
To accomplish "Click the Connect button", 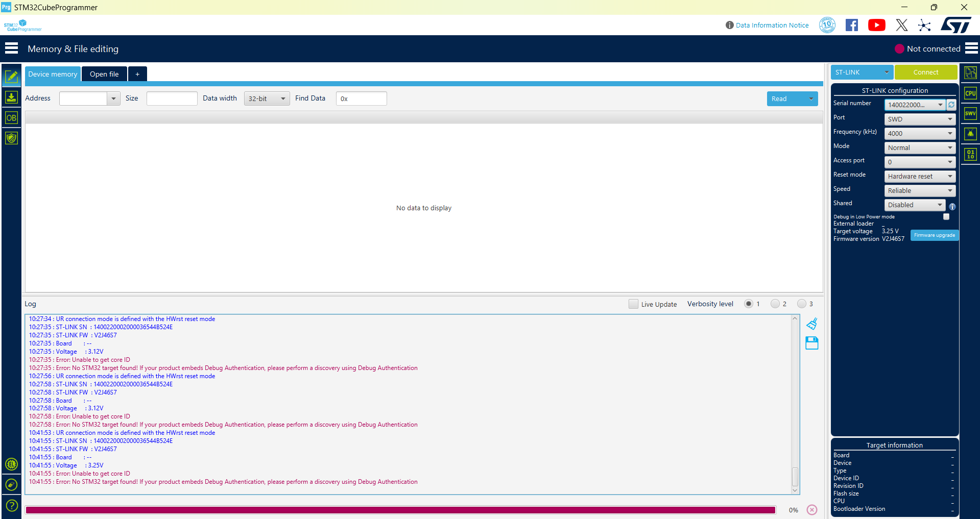I will pos(926,72).
